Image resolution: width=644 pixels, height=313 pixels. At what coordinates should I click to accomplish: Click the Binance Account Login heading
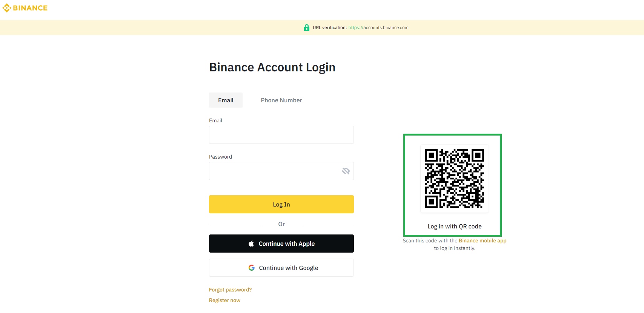(272, 67)
